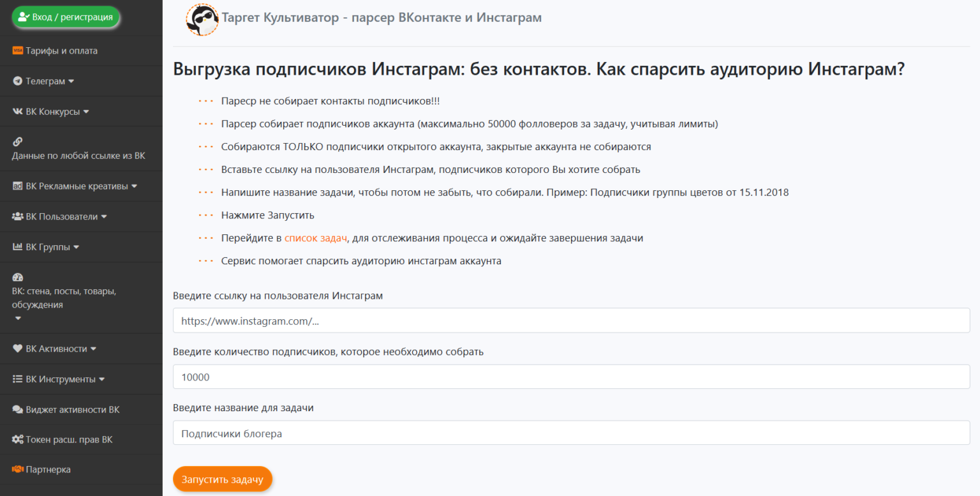Click the bar chart icon beside ВК Группы

(x=18, y=247)
